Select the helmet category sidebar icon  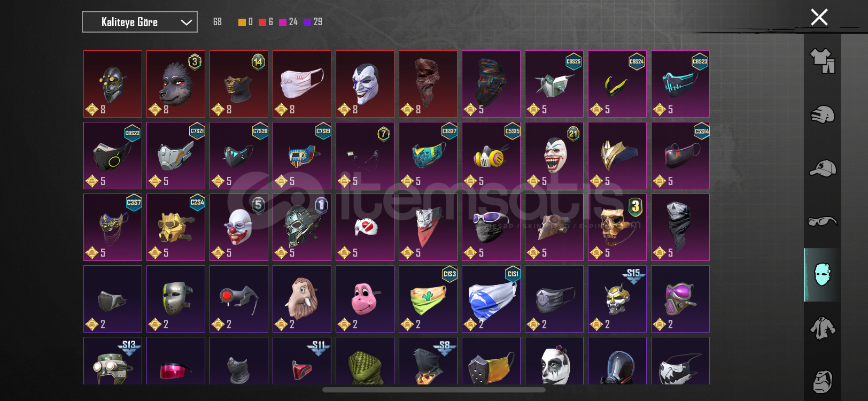click(x=822, y=114)
